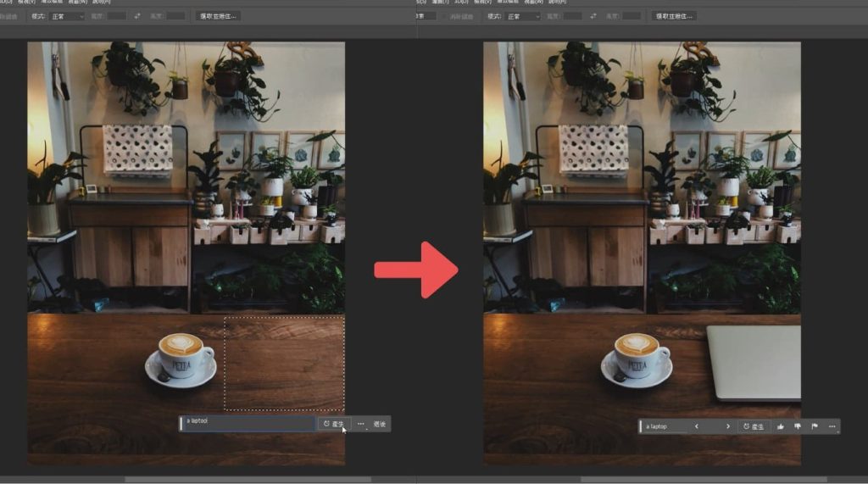
Task: Open the Style dropdown in the left options bar
Action: pos(67,17)
